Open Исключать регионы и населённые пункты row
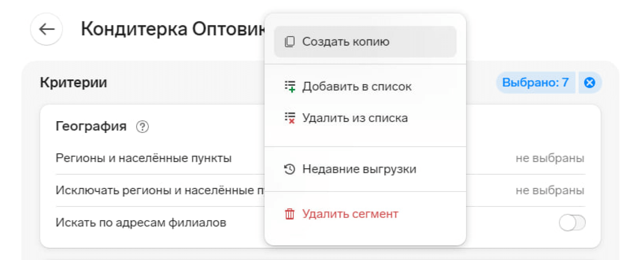644x260 pixels. [320, 191]
